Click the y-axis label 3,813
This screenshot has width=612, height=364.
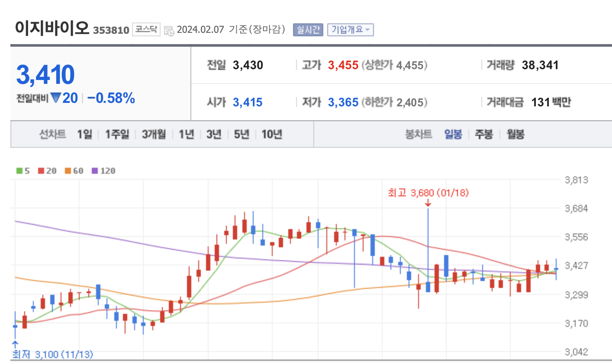tap(577, 180)
